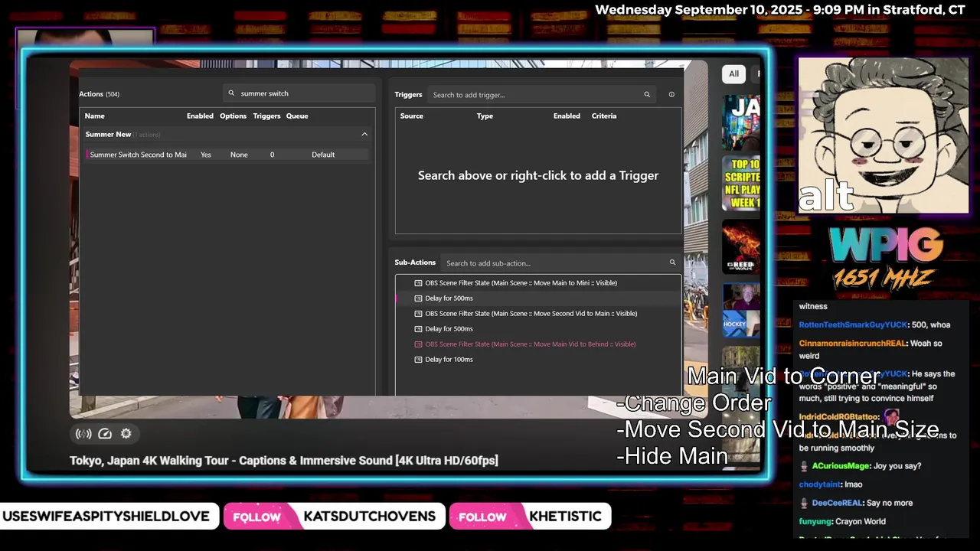Click the icon of the Move Main to Mini sub-action
Viewport: 980px width, 551px height.
pyautogui.click(x=418, y=283)
